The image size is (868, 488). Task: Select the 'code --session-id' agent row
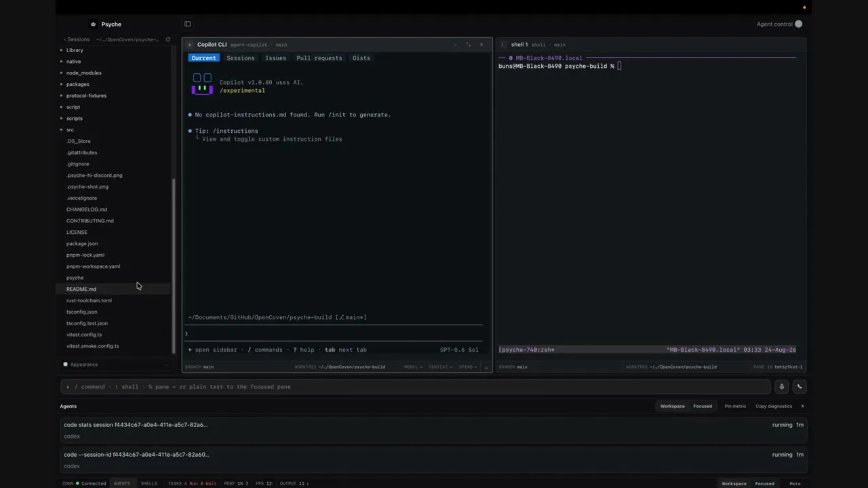pos(433,460)
